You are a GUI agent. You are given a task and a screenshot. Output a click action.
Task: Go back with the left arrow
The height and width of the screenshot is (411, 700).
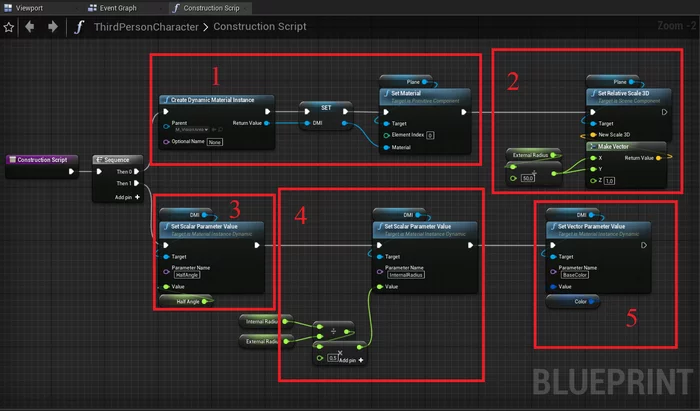(x=30, y=27)
